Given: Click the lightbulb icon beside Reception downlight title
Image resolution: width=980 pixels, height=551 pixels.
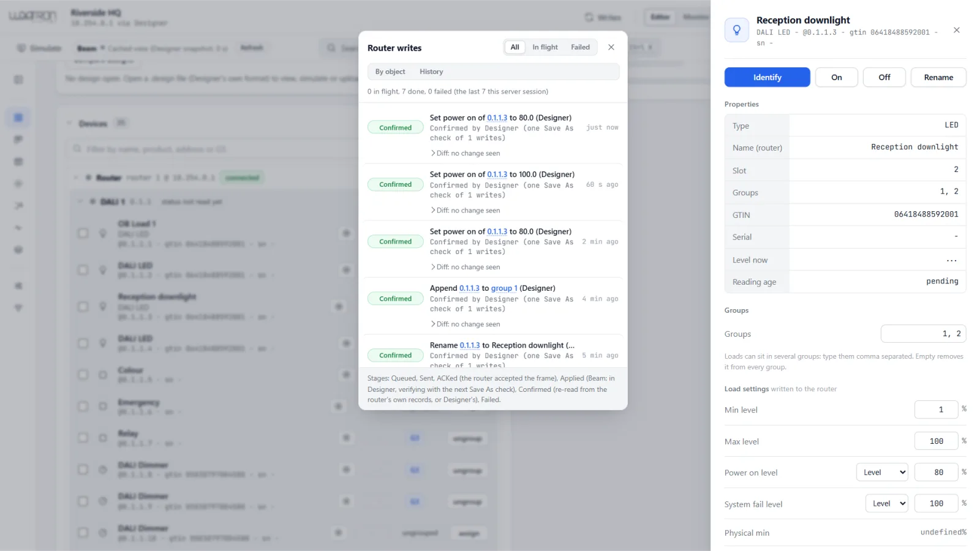Looking at the screenshot, I should coord(737,30).
